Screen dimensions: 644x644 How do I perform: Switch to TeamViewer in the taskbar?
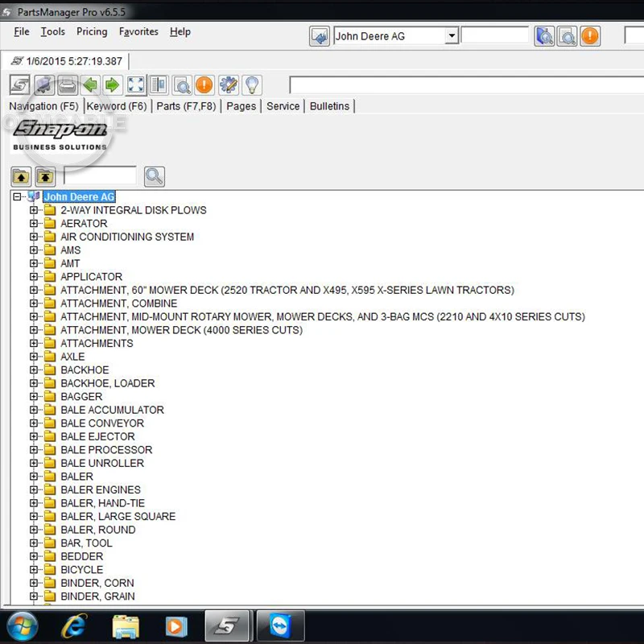tap(280, 626)
